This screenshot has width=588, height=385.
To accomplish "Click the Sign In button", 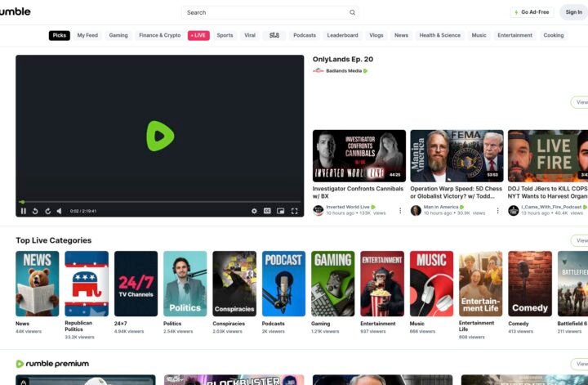I will point(574,12).
